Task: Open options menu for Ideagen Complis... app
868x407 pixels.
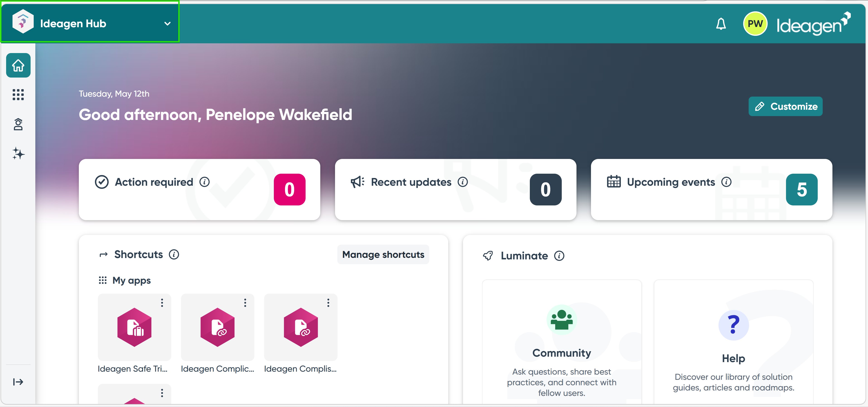Action: tap(328, 303)
